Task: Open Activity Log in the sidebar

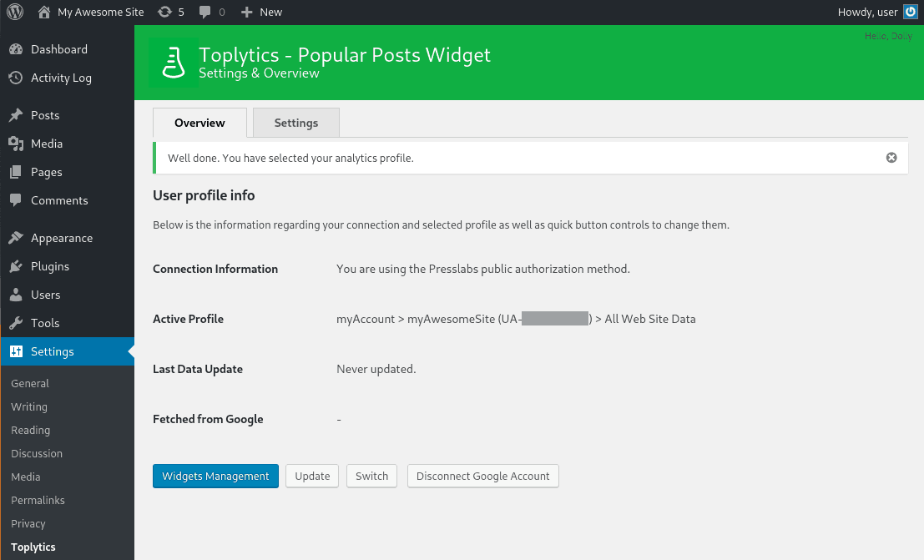Action: click(61, 78)
